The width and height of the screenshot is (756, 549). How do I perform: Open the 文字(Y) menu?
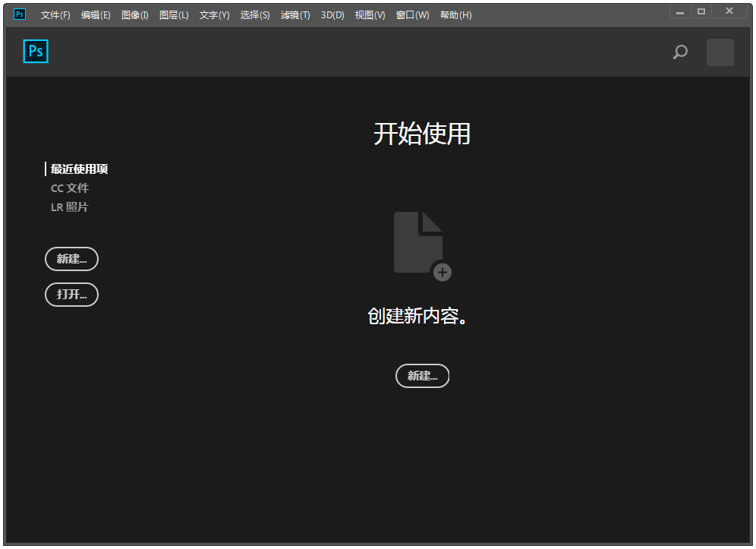coord(215,15)
